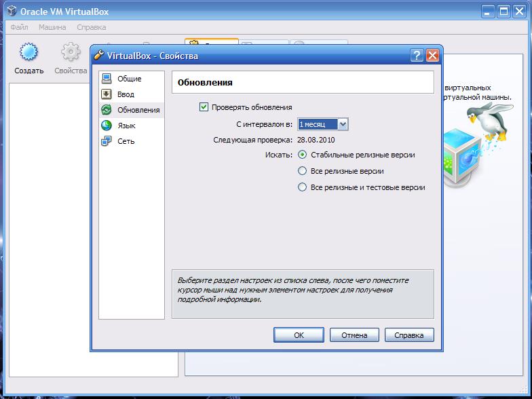Click the Ввод arrow icon in sidebar
Image resolution: width=532 pixels, height=399 pixels.
(107, 94)
